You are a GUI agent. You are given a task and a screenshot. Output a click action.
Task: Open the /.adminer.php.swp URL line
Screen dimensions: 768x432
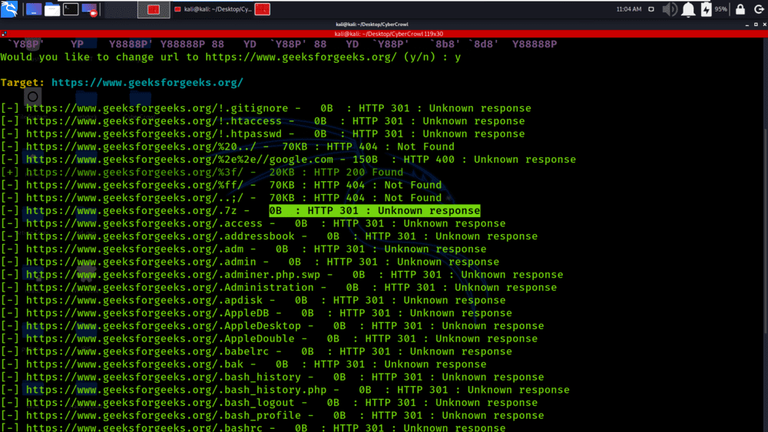[x=173, y=274]
